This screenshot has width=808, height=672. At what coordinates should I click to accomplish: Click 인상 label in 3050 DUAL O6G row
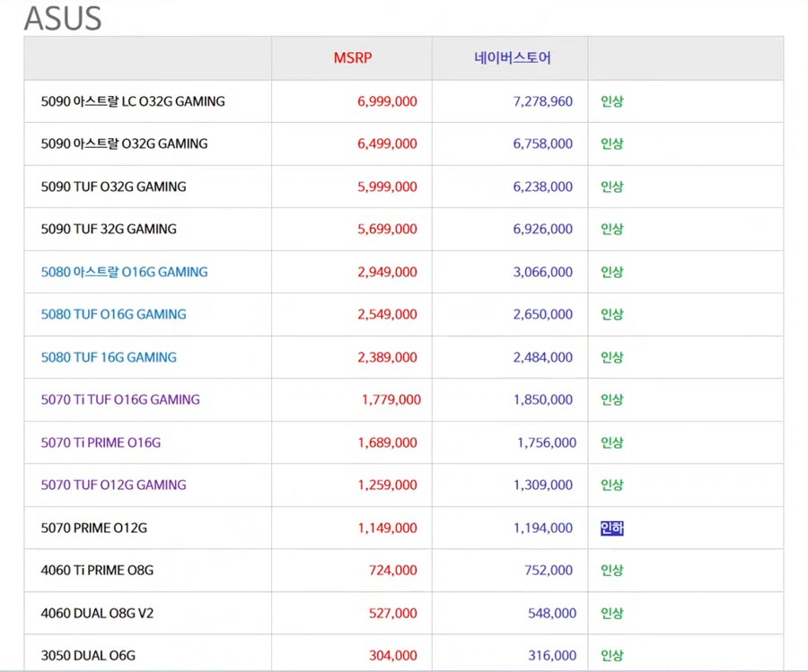pyautogui.click(x=612, y=656)
